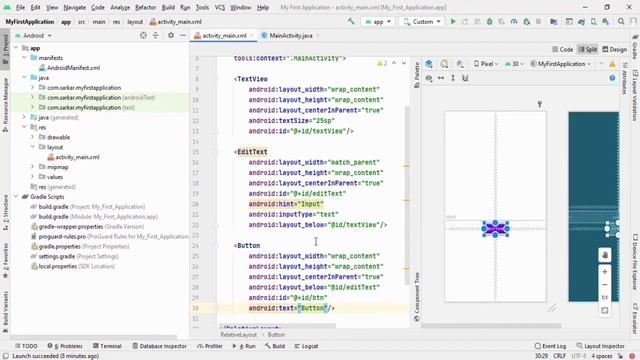This screenshot has width=640, height=360.
Task: Open the Refactor menu
Action: pos(146,7)
